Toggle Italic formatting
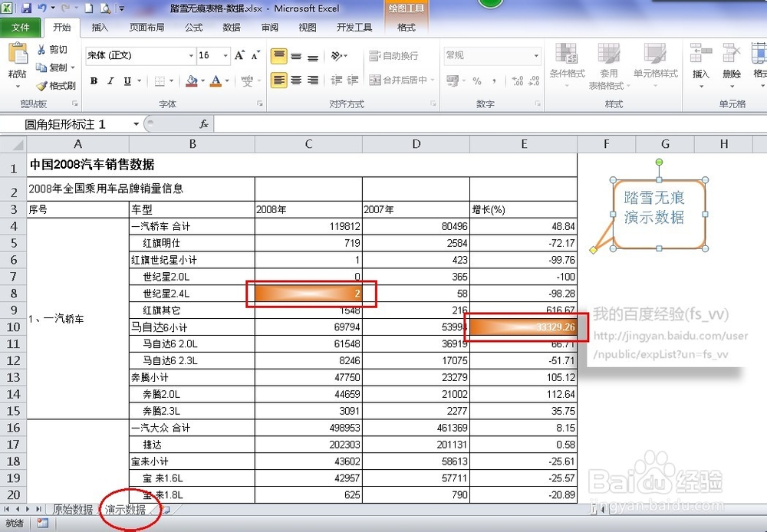Image resolution: width=767 pixels, height=532 pixels. pos(110,81)
